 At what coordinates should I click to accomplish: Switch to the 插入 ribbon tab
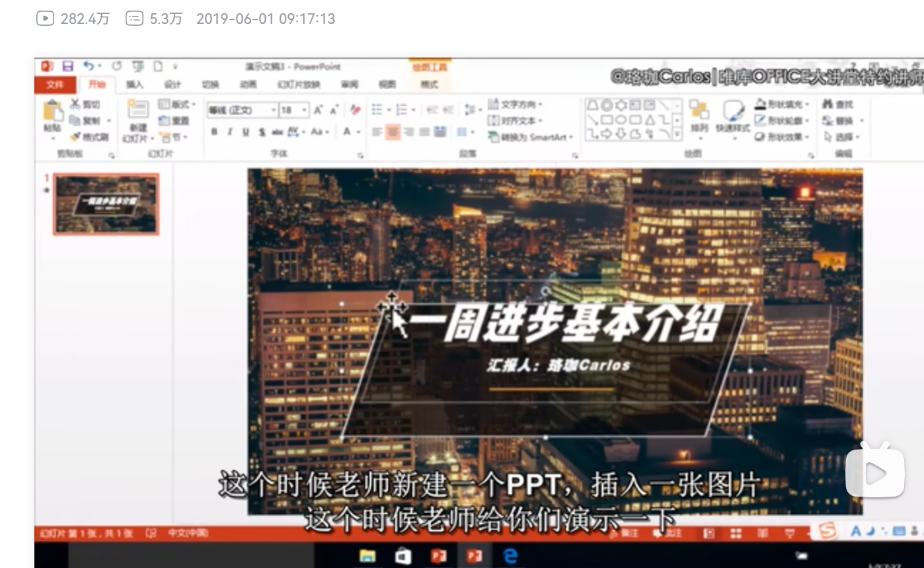[135, 85]
